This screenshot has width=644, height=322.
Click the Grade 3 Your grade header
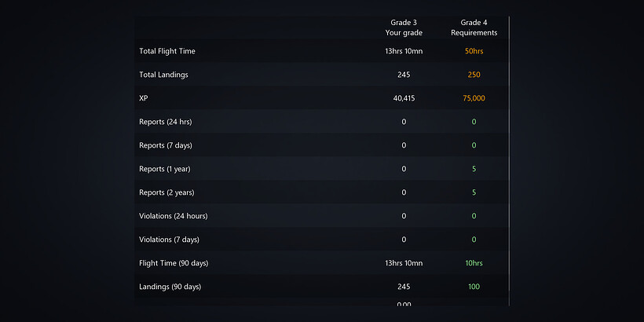pos(404,27)
